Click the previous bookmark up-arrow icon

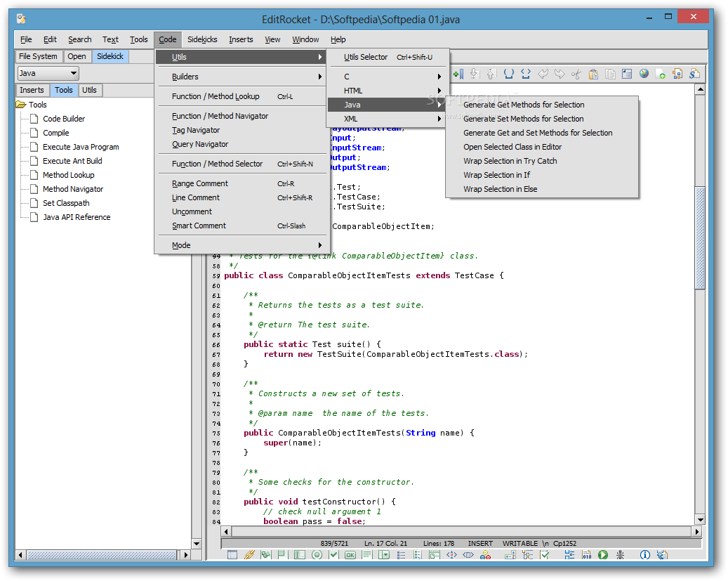(491, 74)
